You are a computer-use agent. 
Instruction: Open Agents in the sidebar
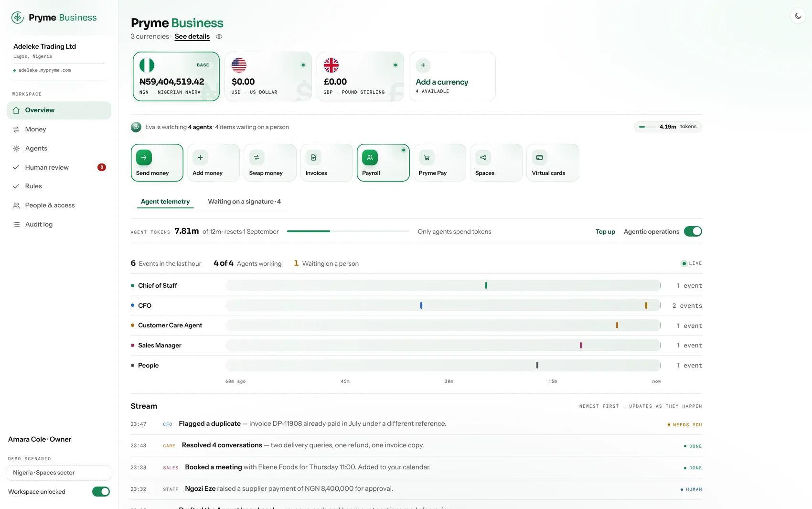[x=59, y=148]
